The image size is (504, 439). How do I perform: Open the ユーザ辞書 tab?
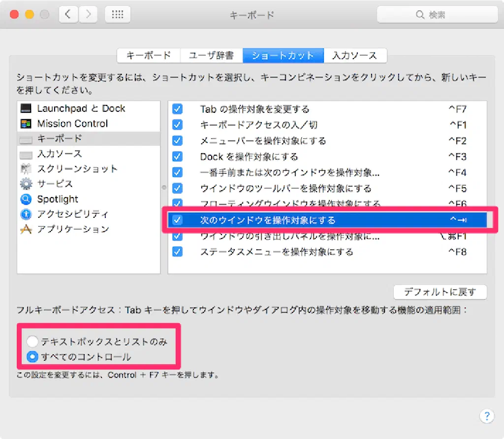(212, 56)
